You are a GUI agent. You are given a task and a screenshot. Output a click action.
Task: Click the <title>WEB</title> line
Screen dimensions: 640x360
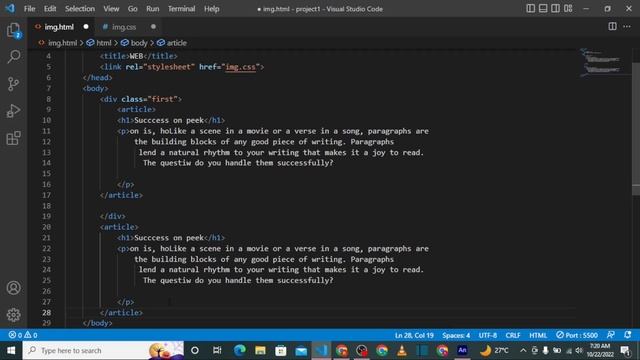click(139, 56)
